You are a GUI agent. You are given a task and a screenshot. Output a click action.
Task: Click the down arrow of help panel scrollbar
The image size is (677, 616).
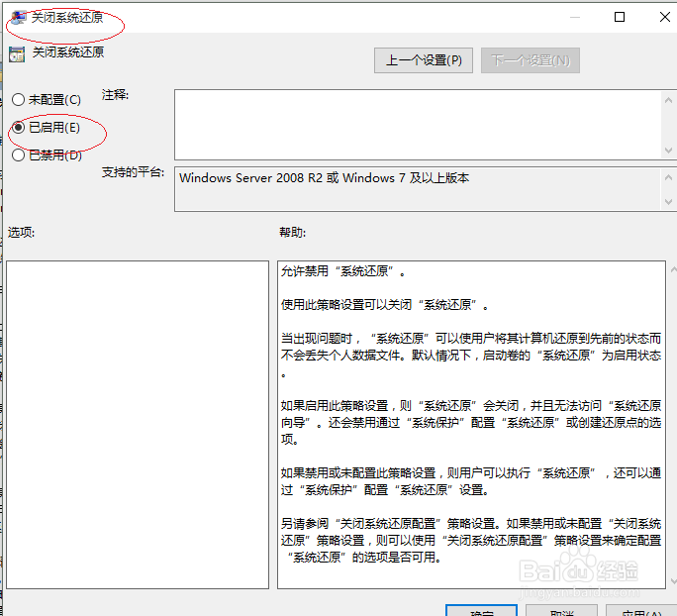click(x=674, y=581)
